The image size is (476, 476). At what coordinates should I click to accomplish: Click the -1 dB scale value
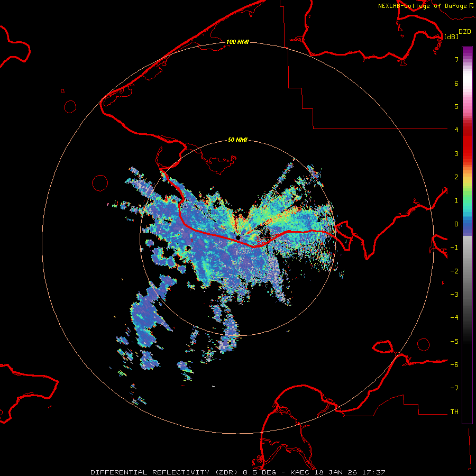454,248
